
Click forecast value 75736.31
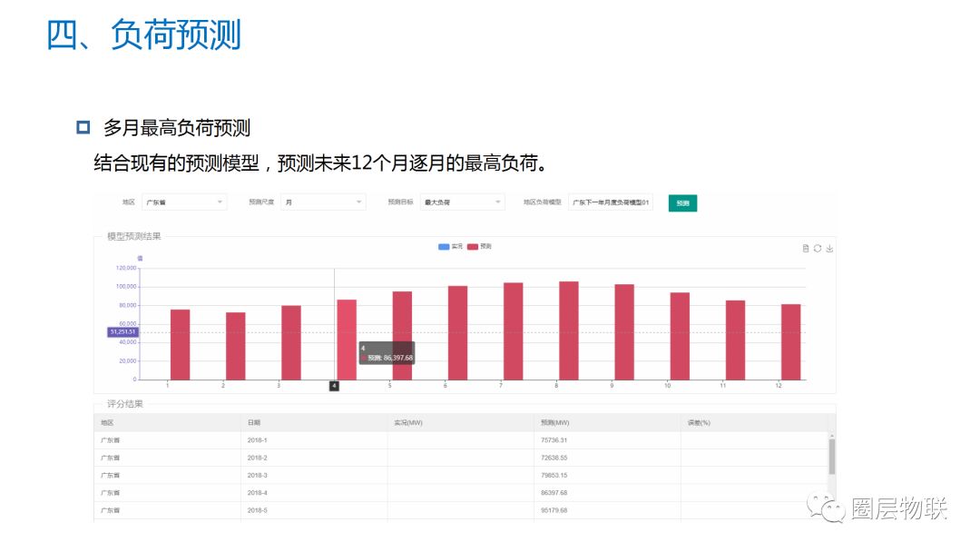(x=554, y=440)
